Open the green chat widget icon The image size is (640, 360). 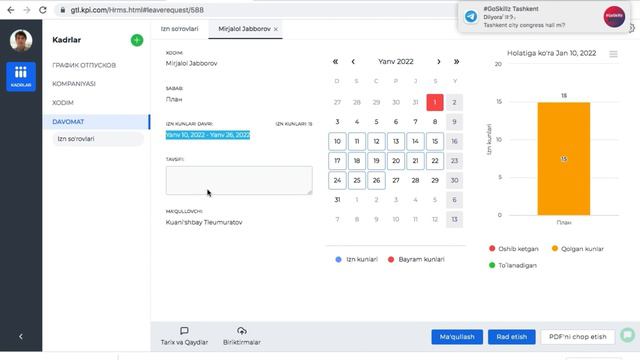click(x=628, y=335)
